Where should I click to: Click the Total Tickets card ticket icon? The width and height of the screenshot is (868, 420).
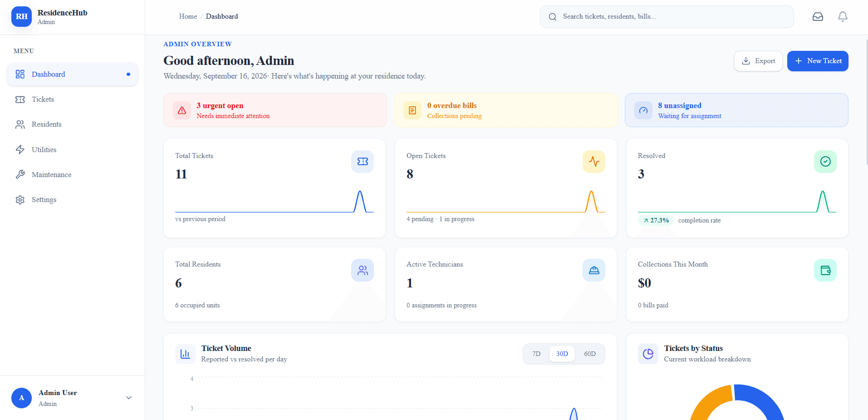tap(363, 162)
